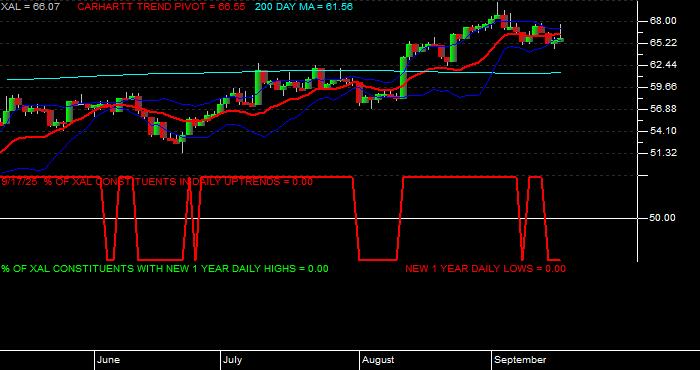Click the % of XAL constituents in daily uptrends text

[157, 182]
